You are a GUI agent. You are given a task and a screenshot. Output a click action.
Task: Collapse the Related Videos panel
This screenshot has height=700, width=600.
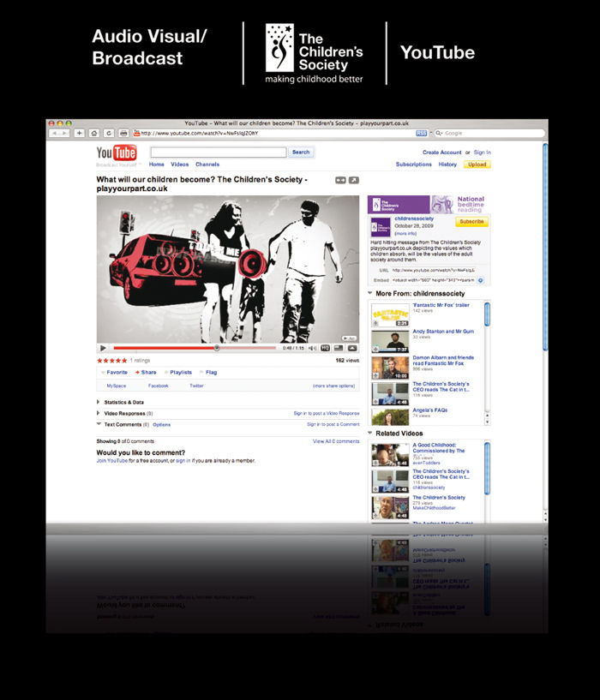[x=370, y=433]
